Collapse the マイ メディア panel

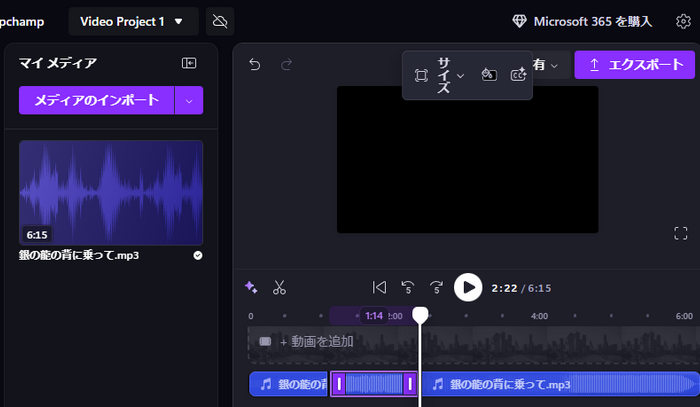(x=189, y=63)
